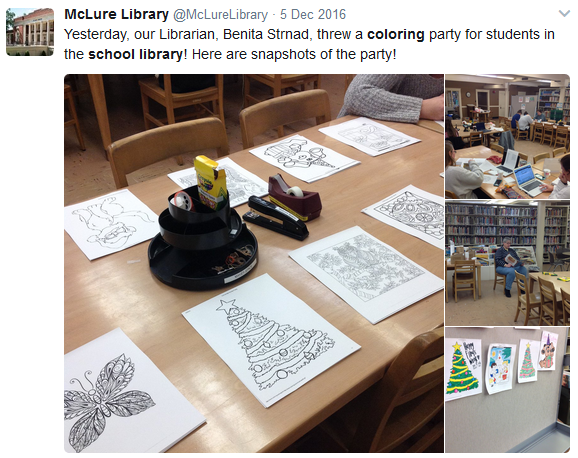Open the large coloring pages table photo
This screenshot has height=458, width=578.
click(254, 263)
